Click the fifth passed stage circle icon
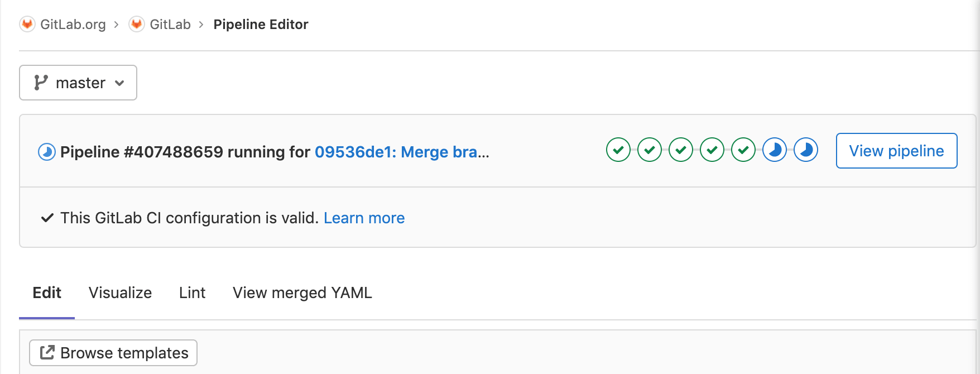Viewport: 980px width, 374px height. click(743, 150)
